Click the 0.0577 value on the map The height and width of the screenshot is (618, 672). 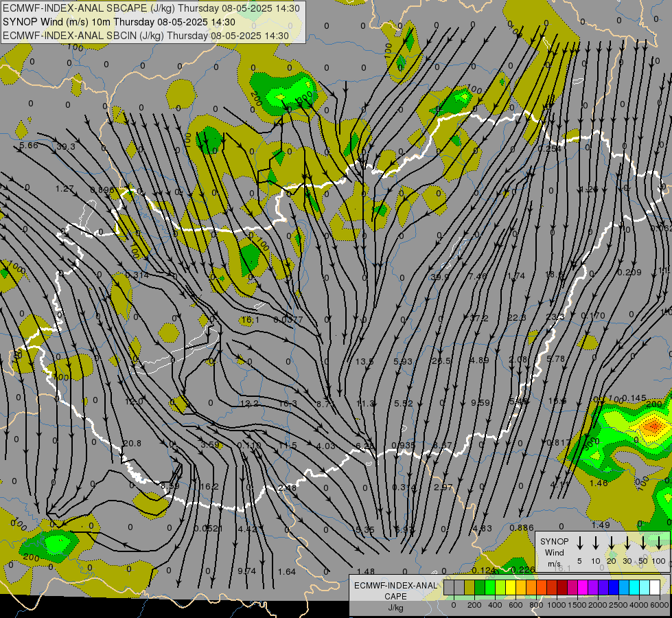288,320
